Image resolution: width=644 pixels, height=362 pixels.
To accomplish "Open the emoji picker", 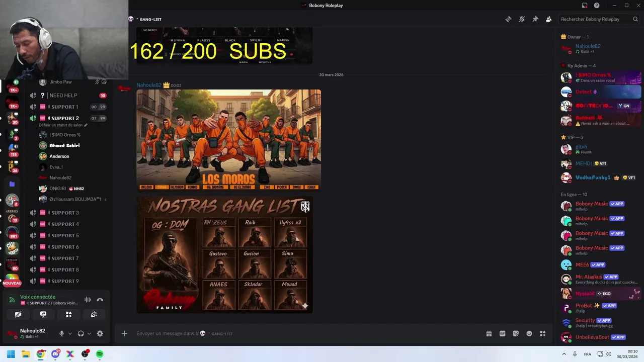I will pos(529,333).
